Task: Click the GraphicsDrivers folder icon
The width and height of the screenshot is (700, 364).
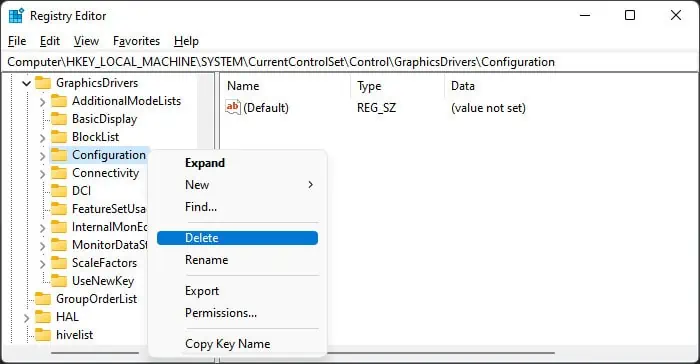Action: tap(43, 83)
